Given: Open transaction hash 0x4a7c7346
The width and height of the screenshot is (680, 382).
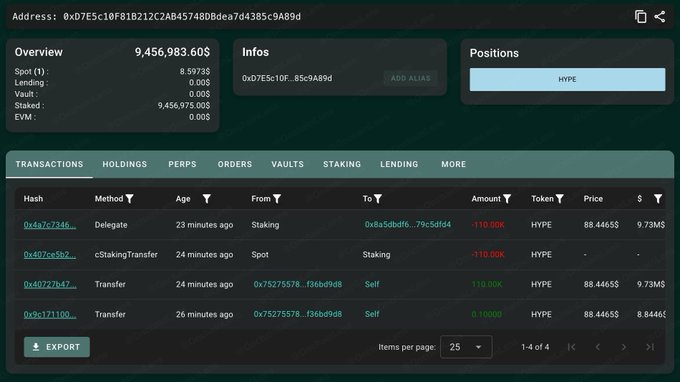Looking at the screenshot, I should [49, 225].
